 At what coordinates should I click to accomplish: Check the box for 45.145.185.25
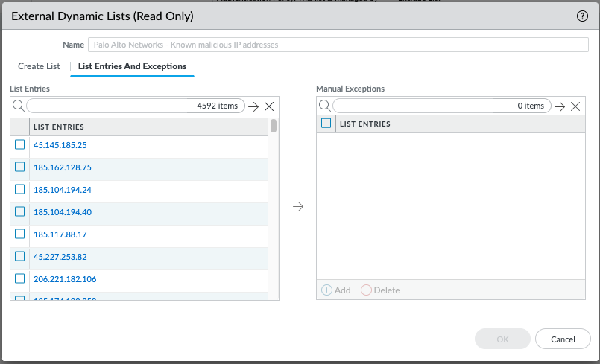coord(20,144)
